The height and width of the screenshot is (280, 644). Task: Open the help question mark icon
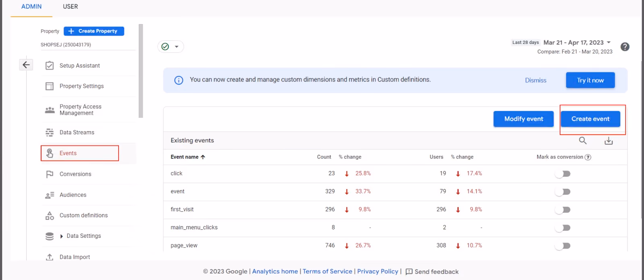pyautogui.click(x=625, y=47)
